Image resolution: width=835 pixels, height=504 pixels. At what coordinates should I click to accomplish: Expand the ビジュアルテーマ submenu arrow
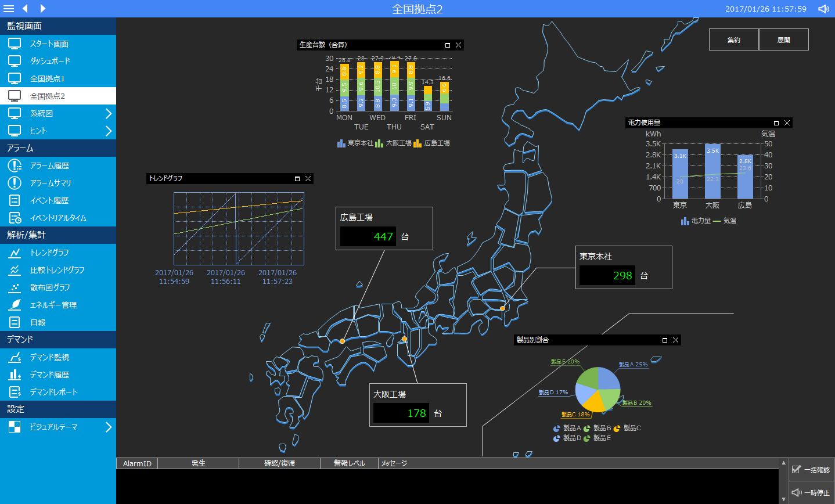coord(108,427)
